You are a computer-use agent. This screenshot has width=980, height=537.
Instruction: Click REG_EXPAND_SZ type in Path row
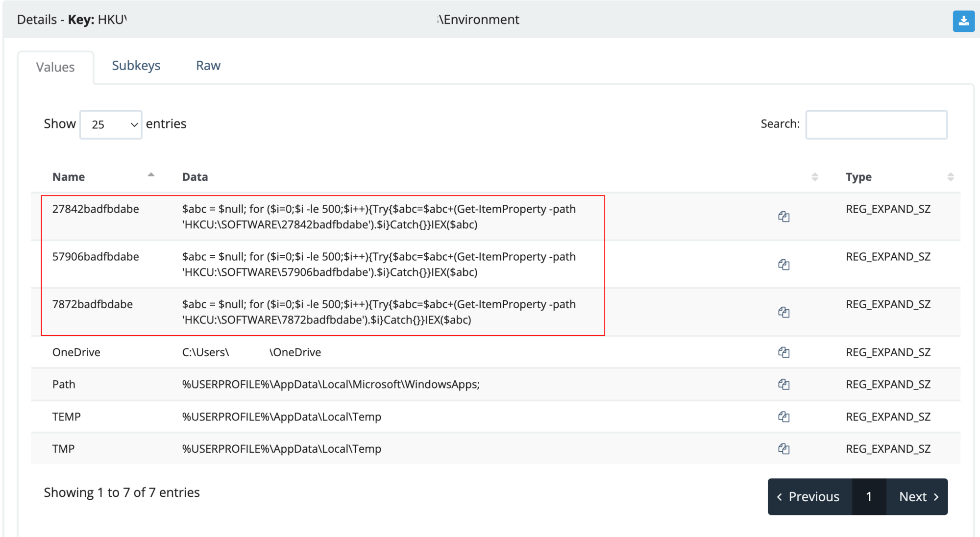[888, 384]
